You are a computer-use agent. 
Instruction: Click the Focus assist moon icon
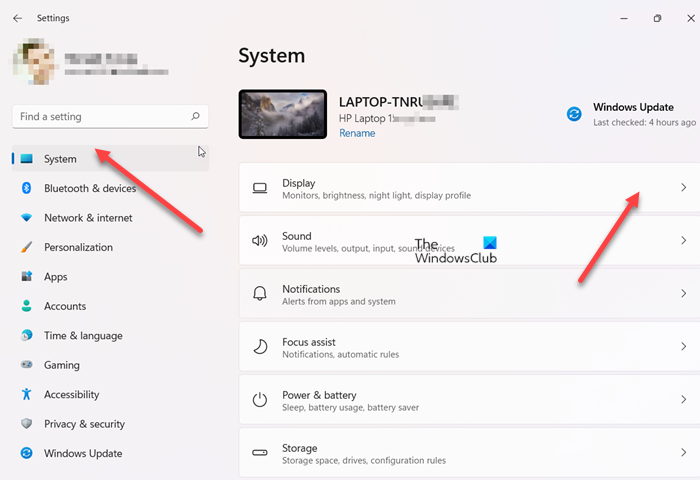tap(260, 346)
